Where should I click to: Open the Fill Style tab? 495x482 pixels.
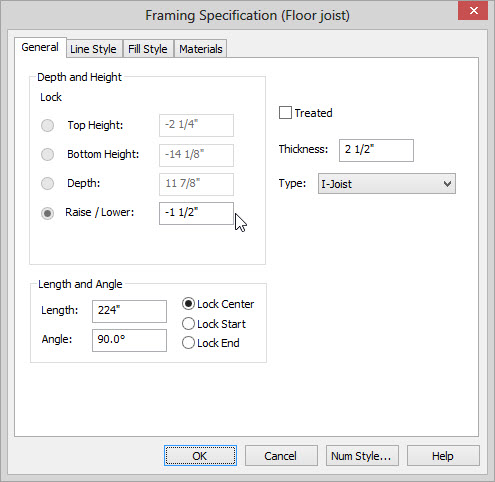pos(148,49)
